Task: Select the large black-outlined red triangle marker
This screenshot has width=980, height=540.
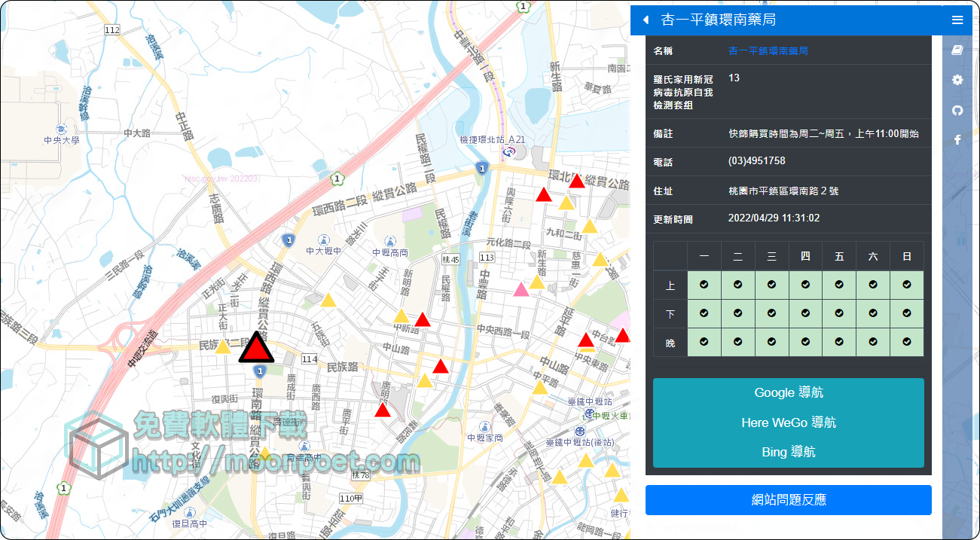Action: point(258,349)
